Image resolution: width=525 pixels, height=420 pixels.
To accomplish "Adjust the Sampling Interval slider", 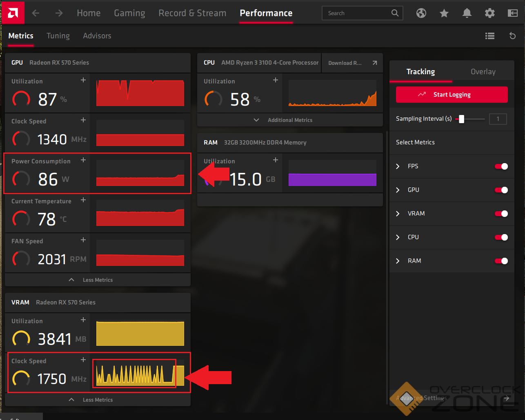I will tap(462, 119).
